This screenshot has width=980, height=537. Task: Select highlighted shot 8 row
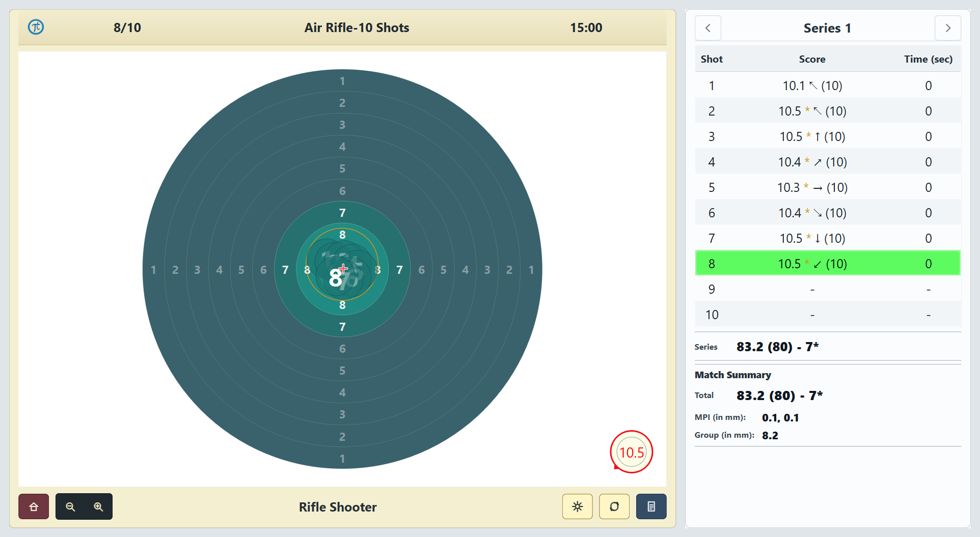click(x=828, y=263)
